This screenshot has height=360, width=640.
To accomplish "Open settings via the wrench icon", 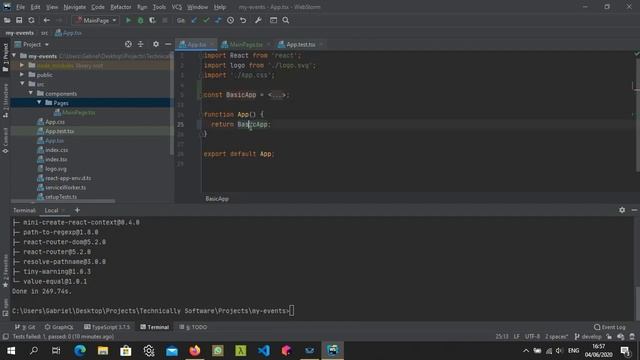I will click(x=258, y=20).
